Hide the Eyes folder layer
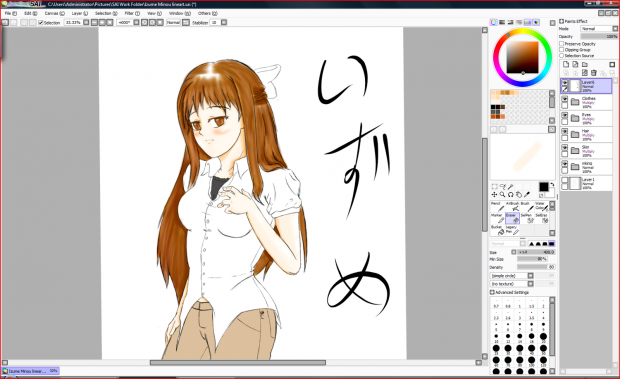This screenshot has width=620, height=379. (565, 115)
